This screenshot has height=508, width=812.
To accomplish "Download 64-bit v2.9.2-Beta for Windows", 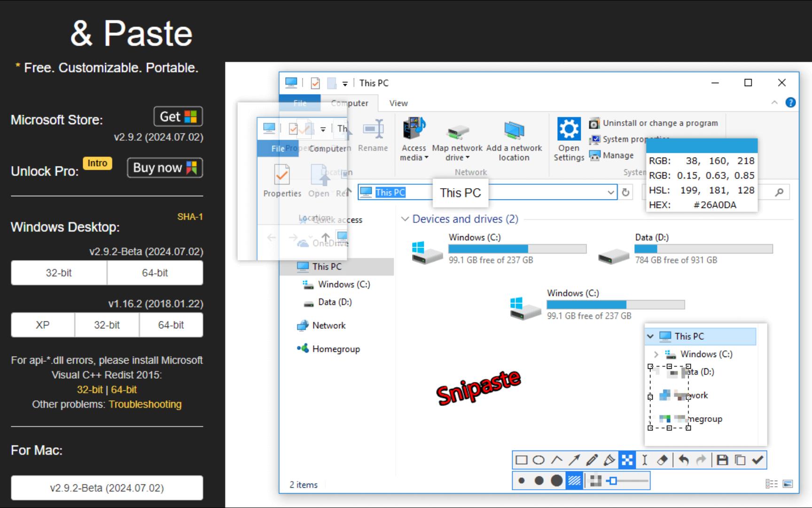I will 155,273.
